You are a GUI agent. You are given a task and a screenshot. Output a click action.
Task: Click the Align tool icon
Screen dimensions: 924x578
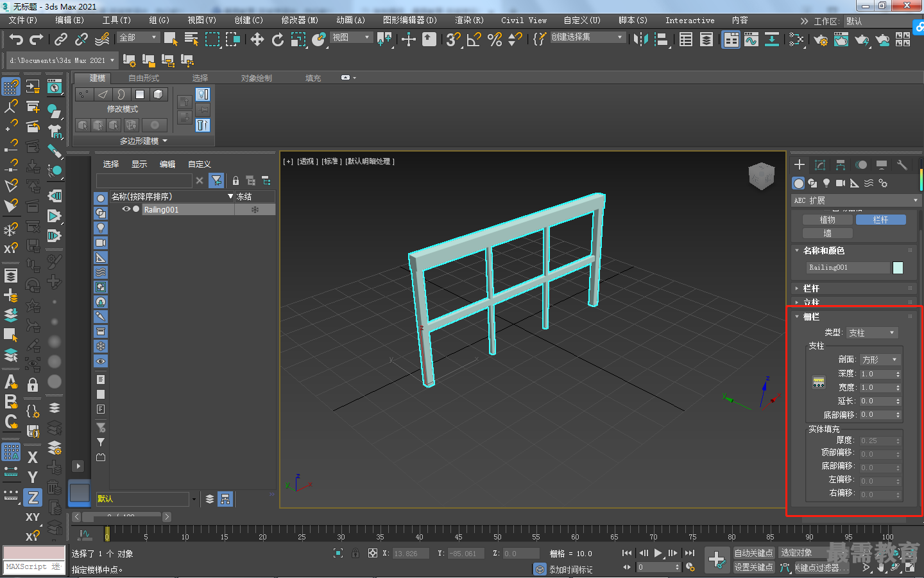pos(661,40)
